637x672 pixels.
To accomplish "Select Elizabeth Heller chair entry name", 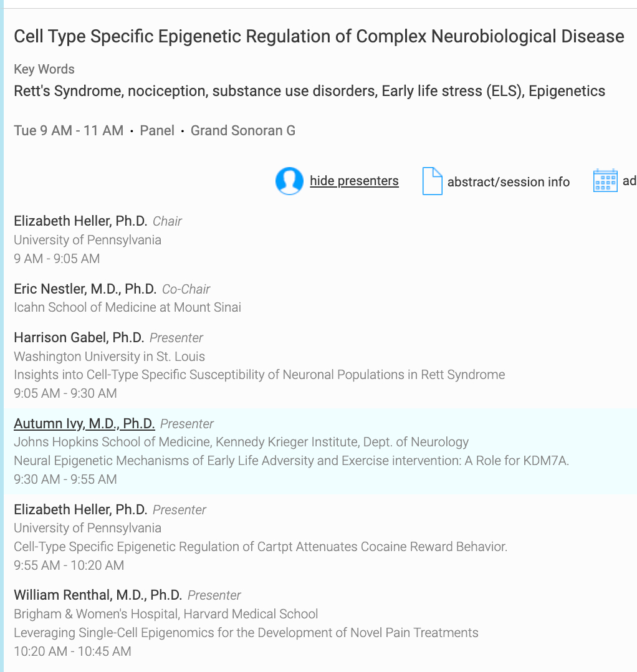I will pos(80,221).
